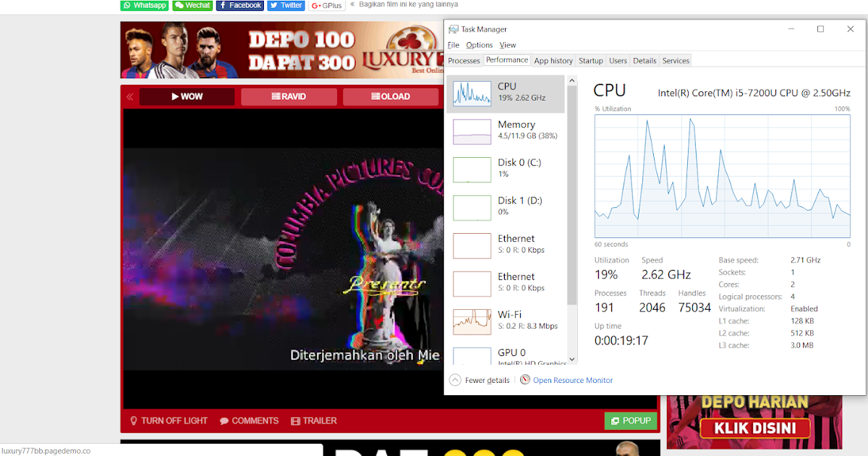
Task: Select the RAVID video server
Action: tap(289, 97)
